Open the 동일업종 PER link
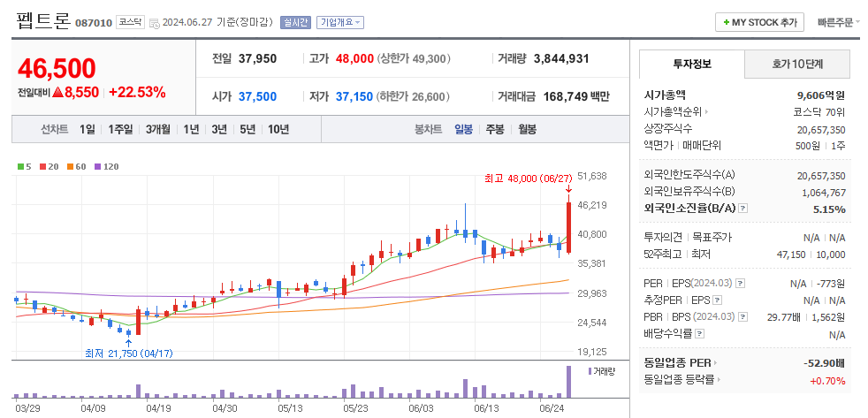 coord(681,363)
